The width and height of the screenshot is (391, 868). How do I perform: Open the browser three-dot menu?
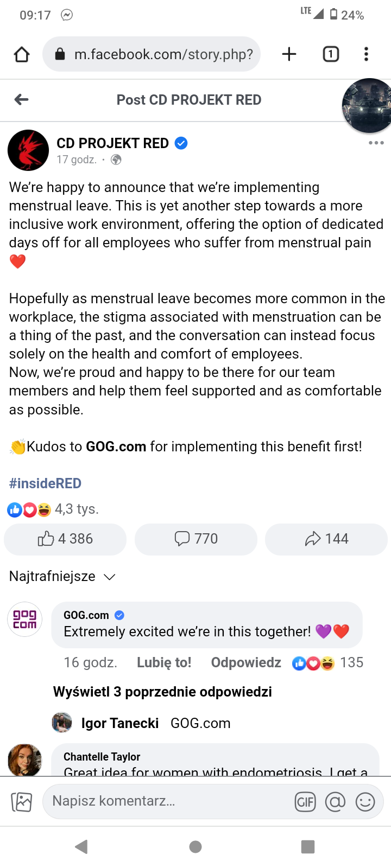tap(366, 54)
